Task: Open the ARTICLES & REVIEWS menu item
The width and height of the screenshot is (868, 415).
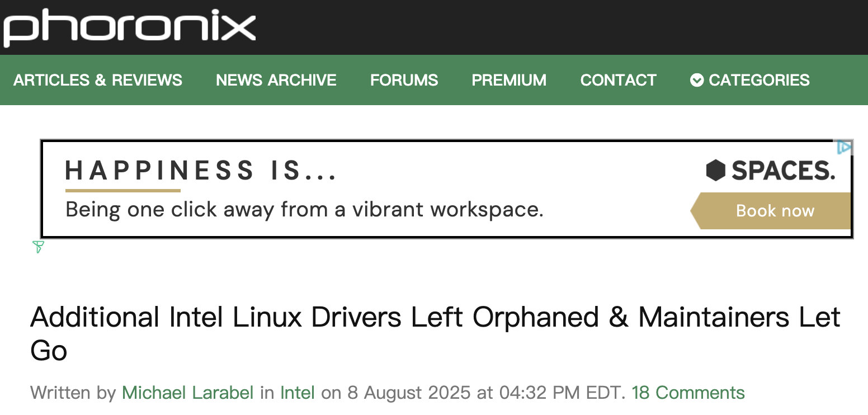Action: point(98,81)
